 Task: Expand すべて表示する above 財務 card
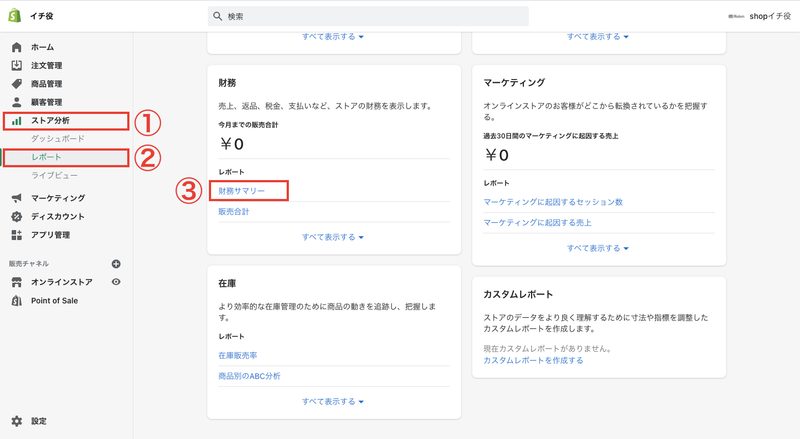333,37
